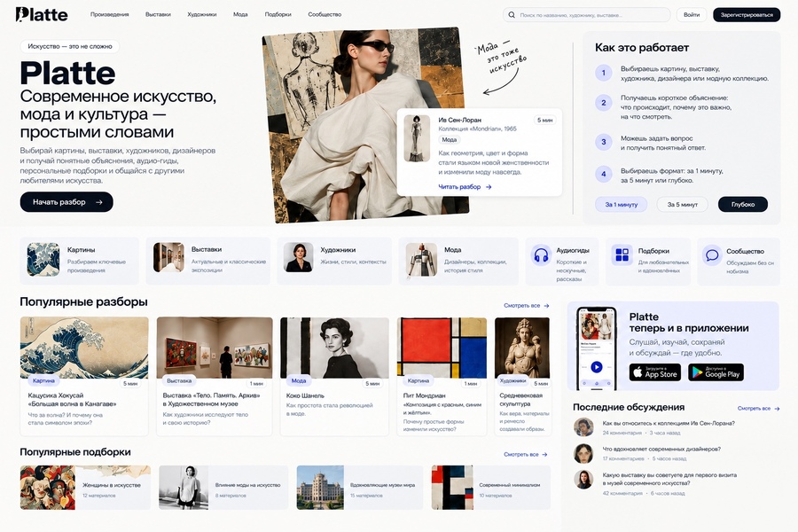
Task: Open the Коко Шанель card photo
Action: click(x=334, y=348)
